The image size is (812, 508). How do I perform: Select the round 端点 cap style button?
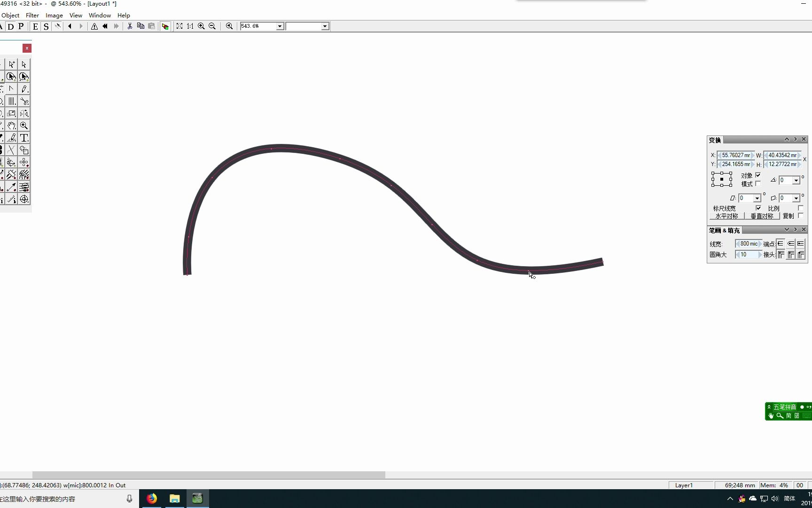791,244
